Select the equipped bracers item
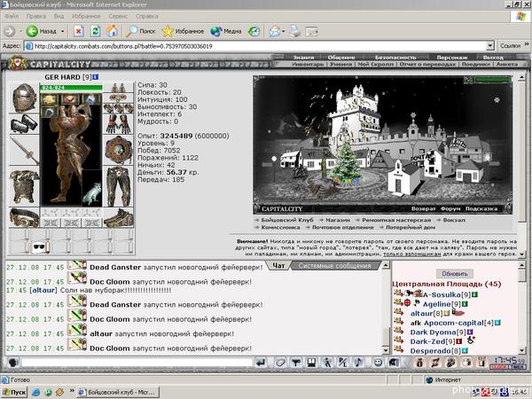This screenshot has height=399, width=532. [24, 124]
